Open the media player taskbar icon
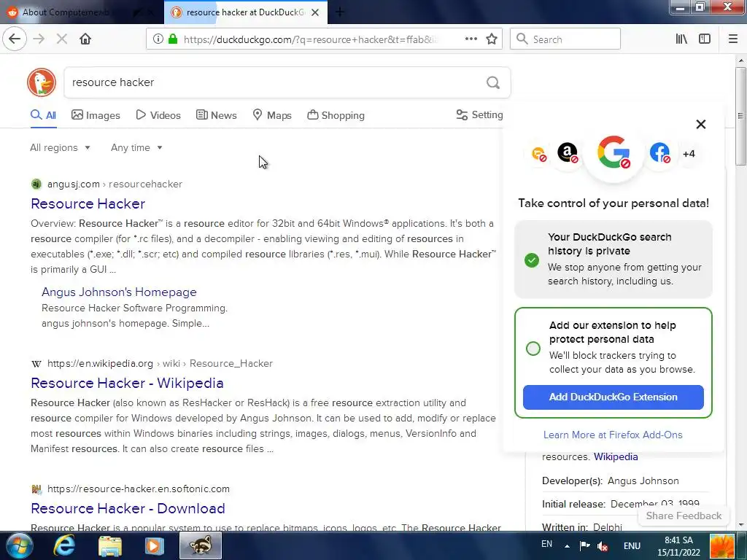This screenshot has height=560, width=747. click(154, 545)
